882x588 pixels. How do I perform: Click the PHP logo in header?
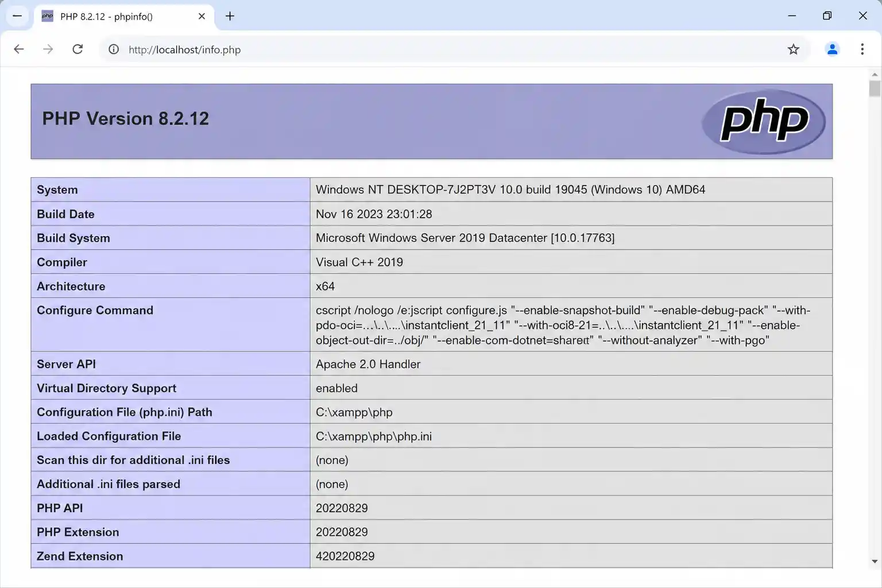pyautogui.click(x=764, y=121)
